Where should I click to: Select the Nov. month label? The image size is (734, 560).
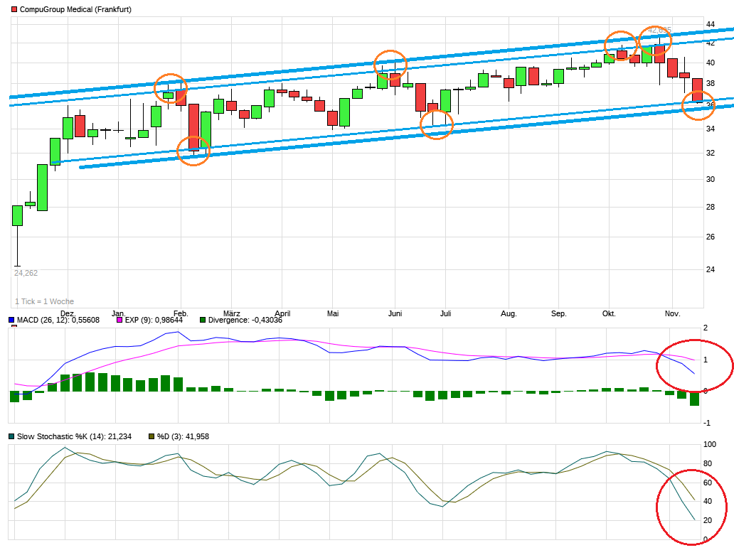point(673,313)
